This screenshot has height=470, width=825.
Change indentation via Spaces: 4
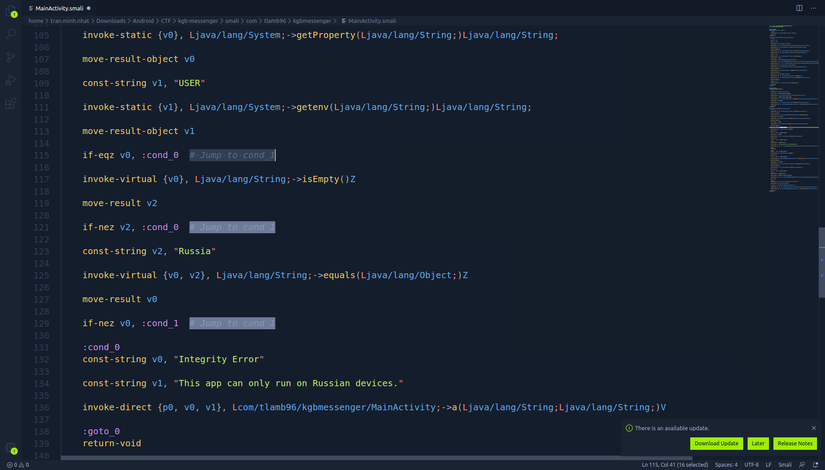[x=726, y=465]
